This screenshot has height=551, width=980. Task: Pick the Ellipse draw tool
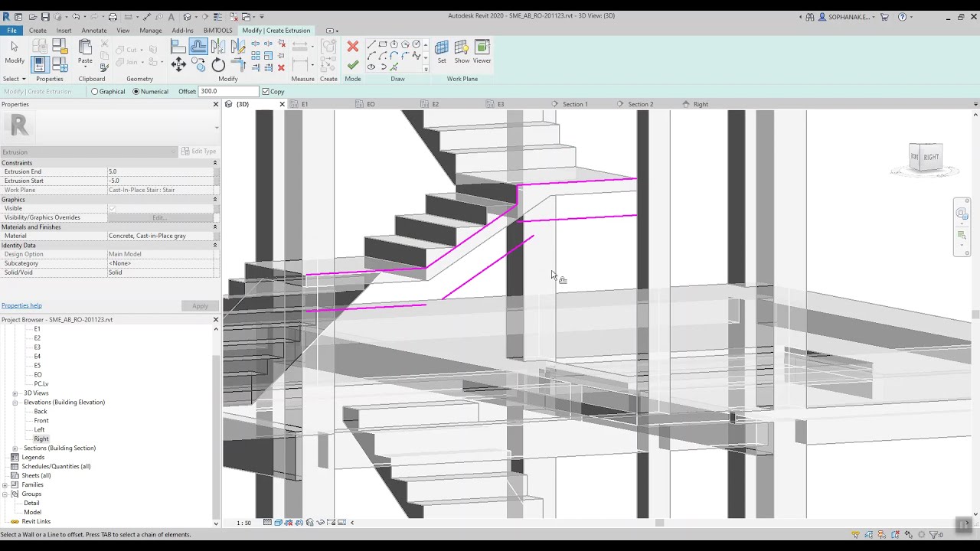(x=371, y=67)
